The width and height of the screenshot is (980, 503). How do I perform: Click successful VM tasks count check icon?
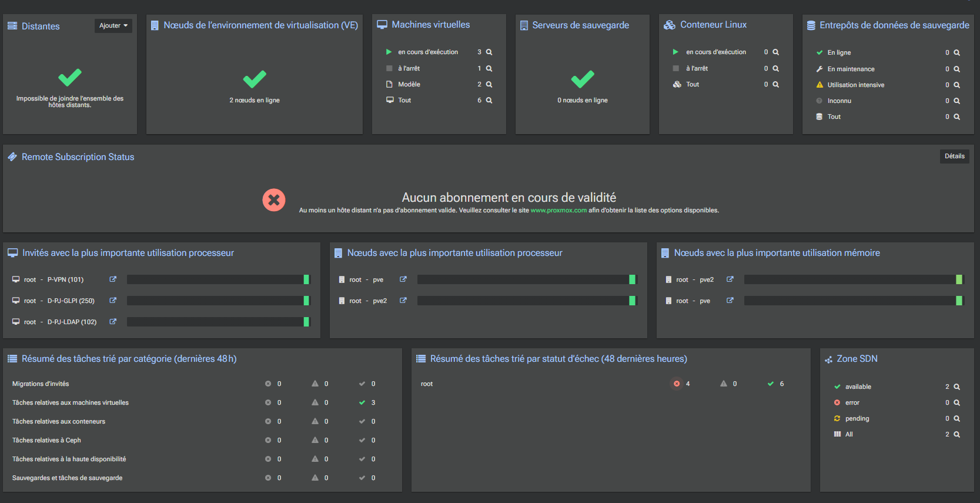[362, 403]
